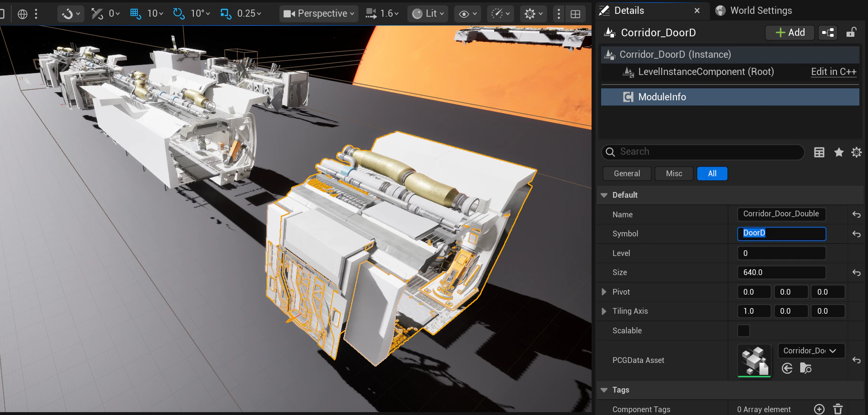Expand the Pivot property

604,292
